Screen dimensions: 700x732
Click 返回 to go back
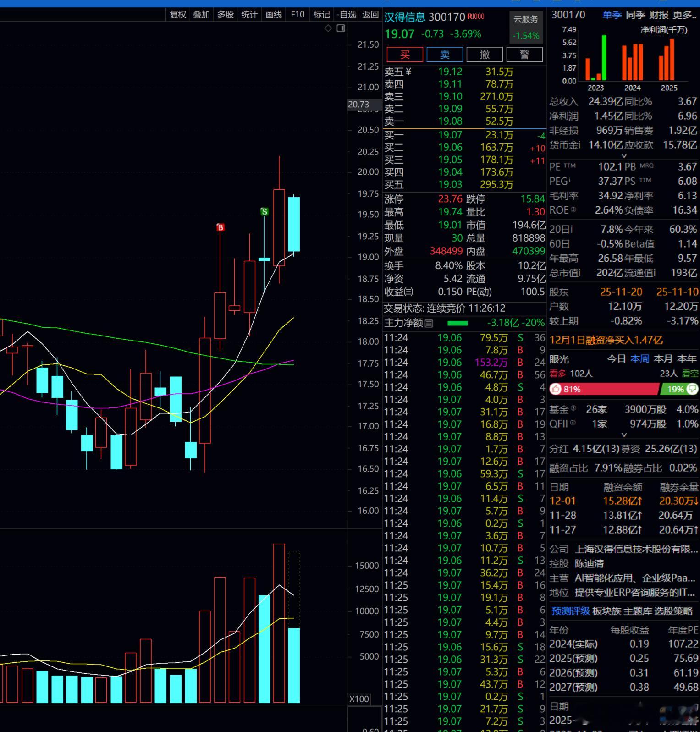370,15
